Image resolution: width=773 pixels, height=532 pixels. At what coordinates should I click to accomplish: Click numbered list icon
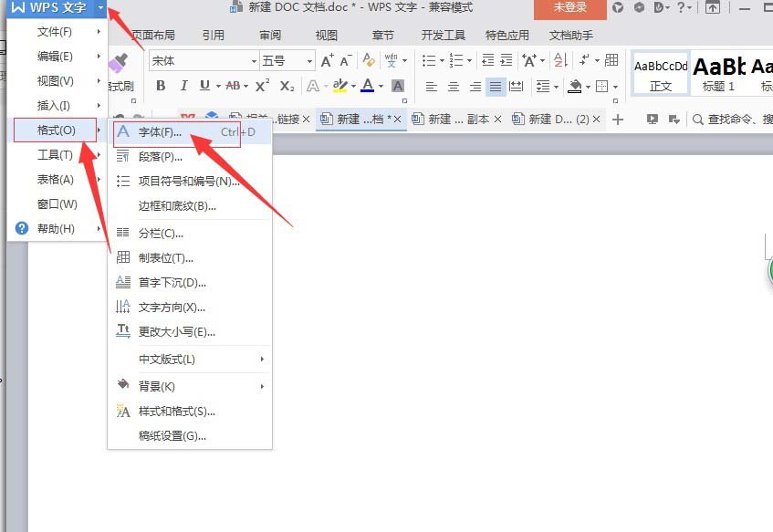(456, 60)
